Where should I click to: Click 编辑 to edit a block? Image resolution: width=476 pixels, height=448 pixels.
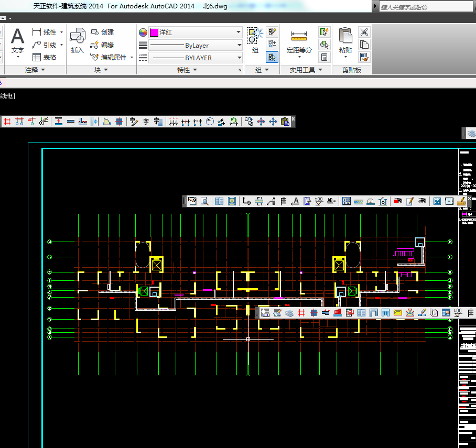pyautogui.click(x=102, y=45)
